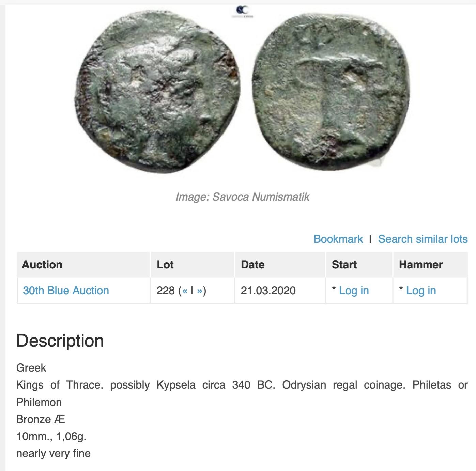
Task: Click the coin reverse image
Action: [x=332, y=91]
